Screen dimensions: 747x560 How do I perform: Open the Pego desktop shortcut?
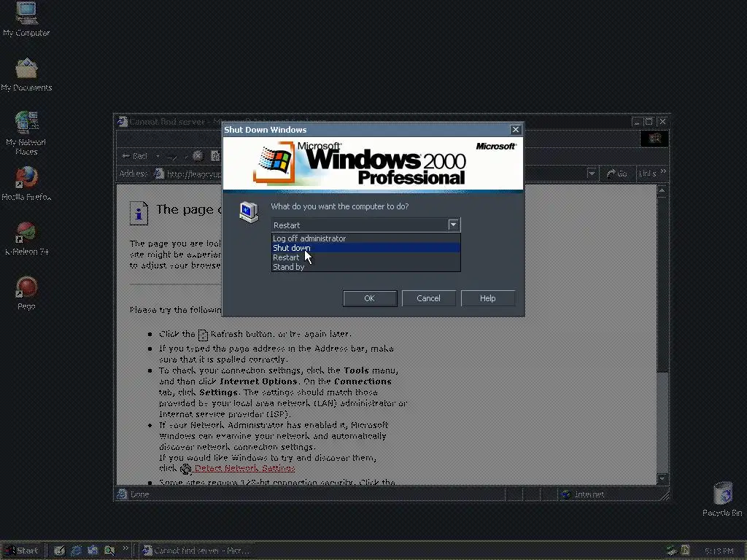click(x=26, y=293)
